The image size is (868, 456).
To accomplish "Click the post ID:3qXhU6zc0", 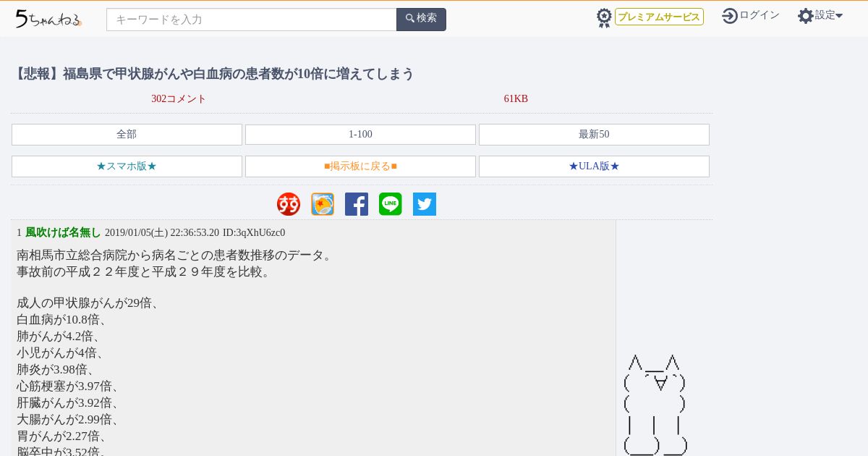I will [x=254, y=233].
